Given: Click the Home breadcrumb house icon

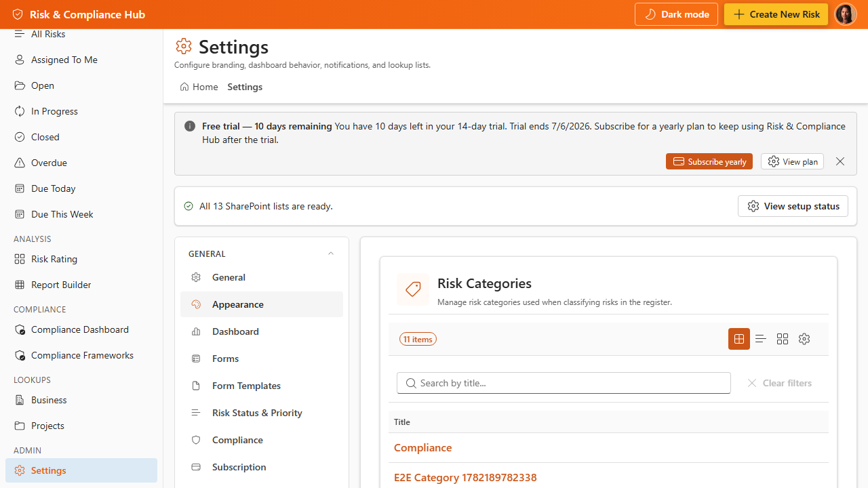Looking at the screenshot, I should pos(184,87).
